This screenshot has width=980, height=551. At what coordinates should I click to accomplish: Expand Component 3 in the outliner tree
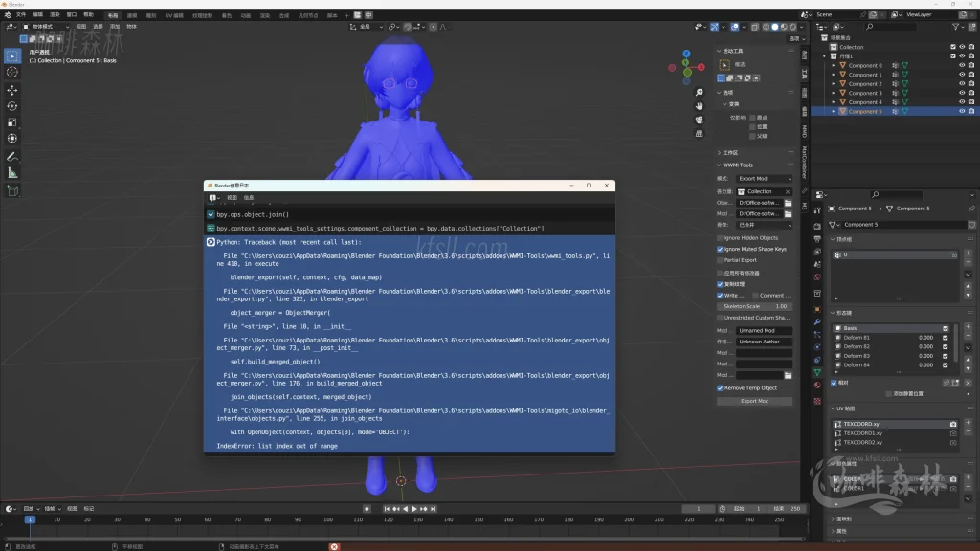834,93
